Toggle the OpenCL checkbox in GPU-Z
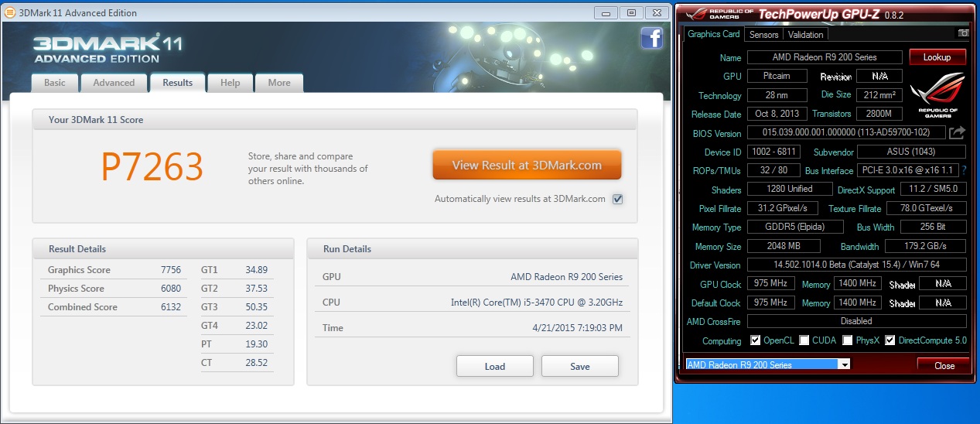980x424 pixels. tap(756, 340)
